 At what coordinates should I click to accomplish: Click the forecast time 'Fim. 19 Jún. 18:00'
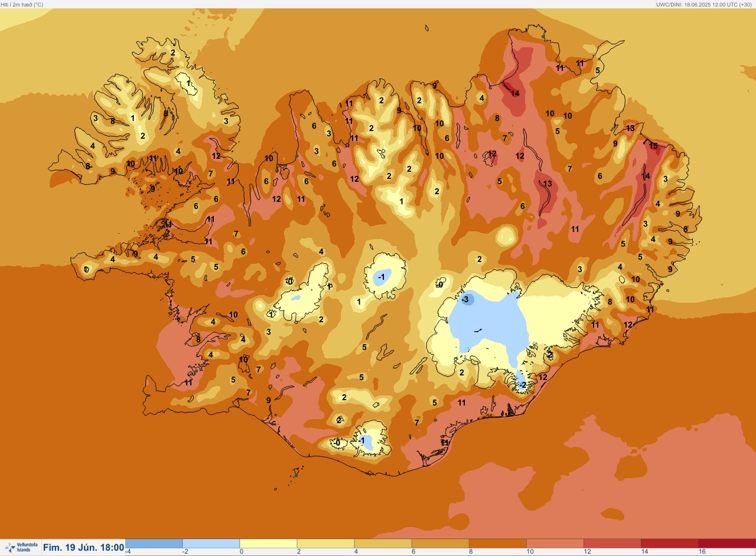83,548
